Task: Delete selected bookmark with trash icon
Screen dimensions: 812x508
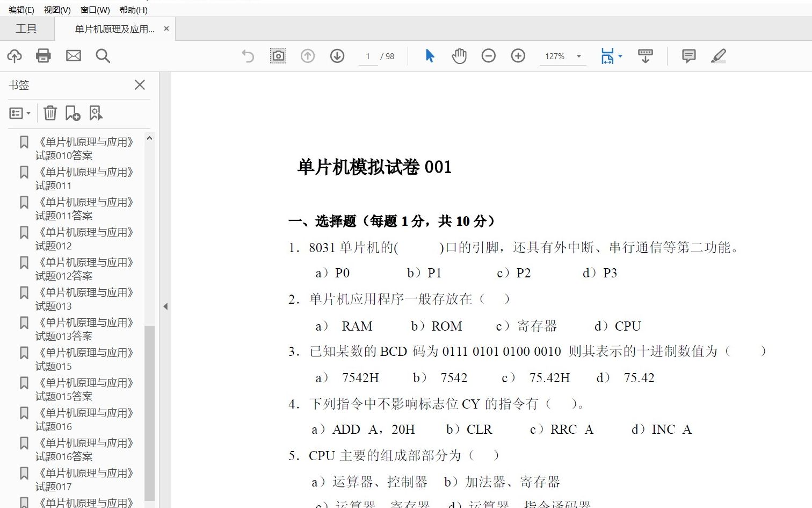Action: [x=50, y=113]
